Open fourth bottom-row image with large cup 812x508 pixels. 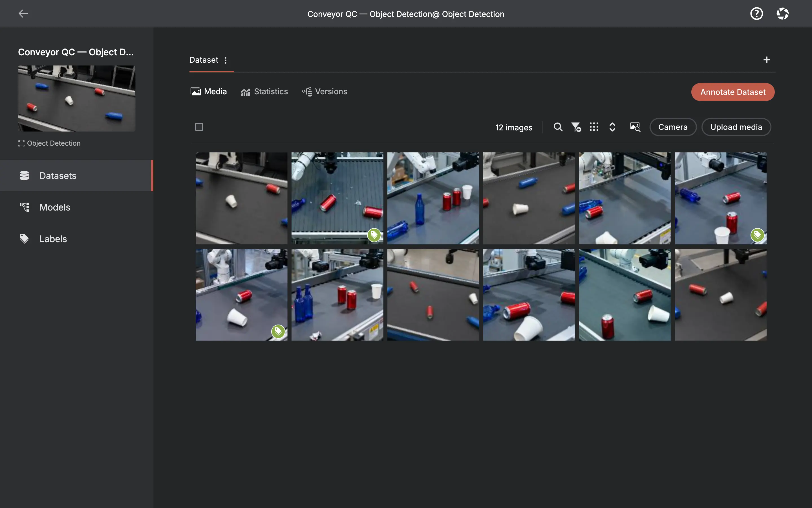click(x=529, y=295)
